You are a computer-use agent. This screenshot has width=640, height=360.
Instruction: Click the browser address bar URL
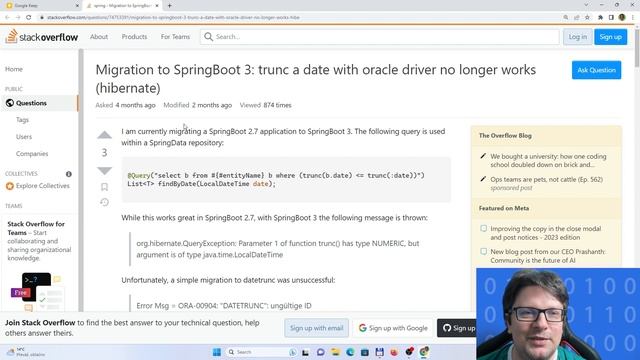tap(173, 18)
